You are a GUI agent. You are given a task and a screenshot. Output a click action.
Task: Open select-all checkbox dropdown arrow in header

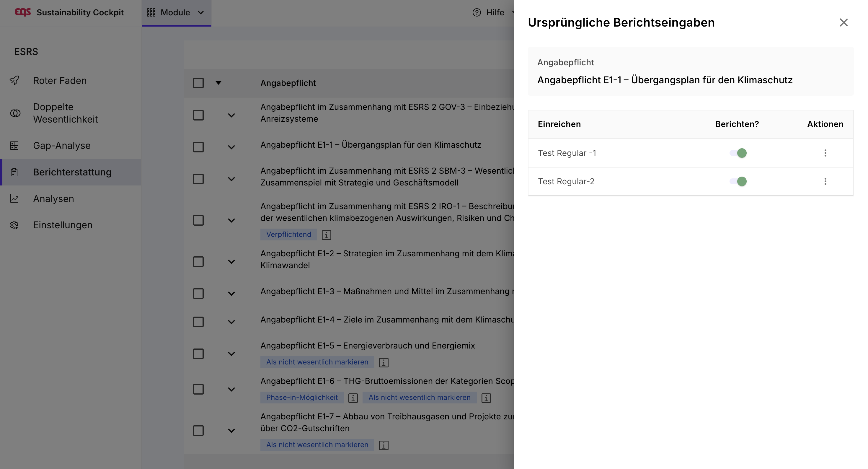pyautogui.click(x=218, y=83)
